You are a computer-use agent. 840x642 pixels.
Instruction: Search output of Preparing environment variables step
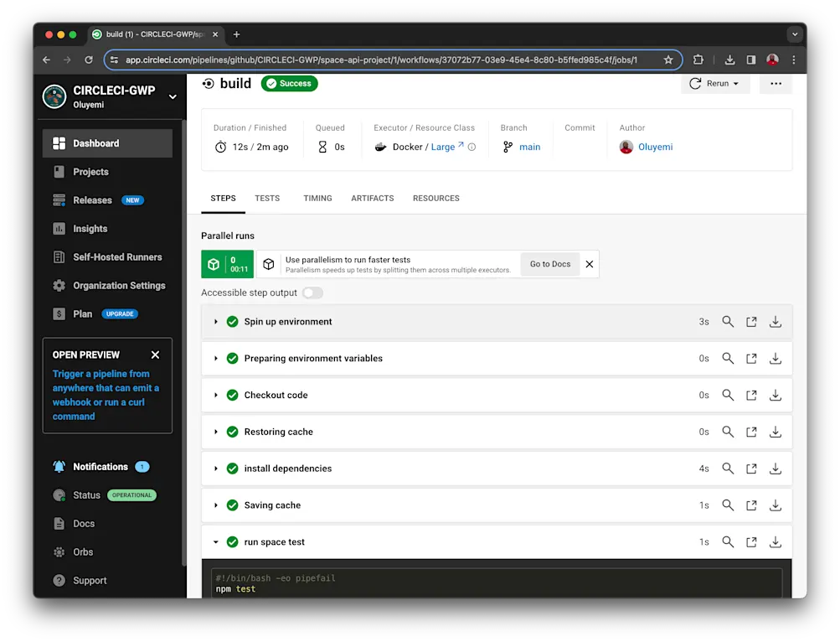(x=728, y=358)
